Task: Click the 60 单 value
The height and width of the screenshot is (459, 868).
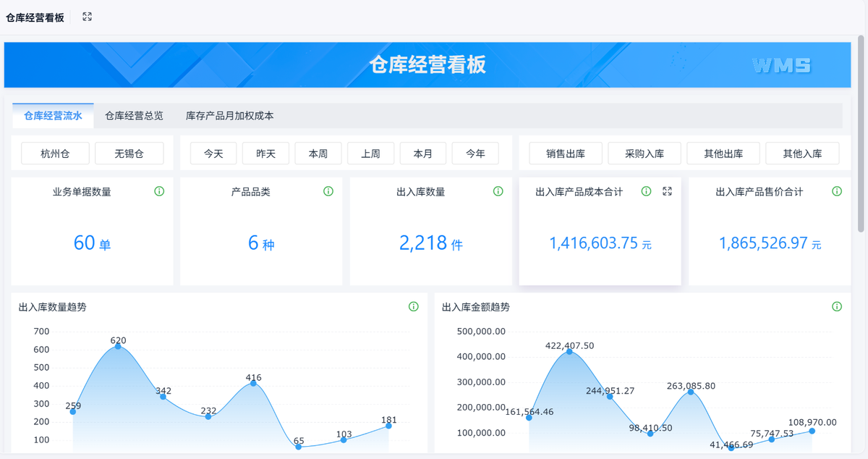Action: point(92,243)
